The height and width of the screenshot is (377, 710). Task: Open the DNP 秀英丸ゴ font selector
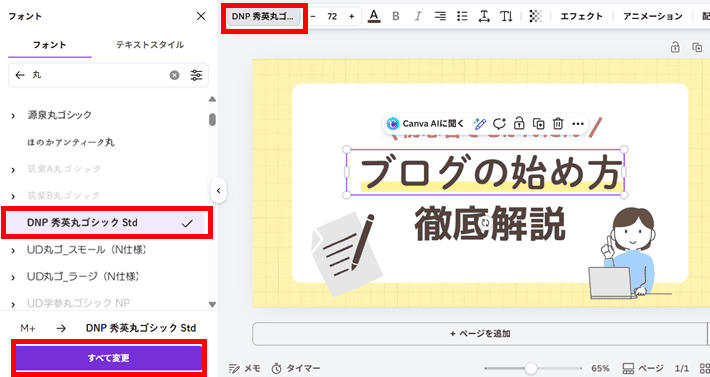(263, 16)
